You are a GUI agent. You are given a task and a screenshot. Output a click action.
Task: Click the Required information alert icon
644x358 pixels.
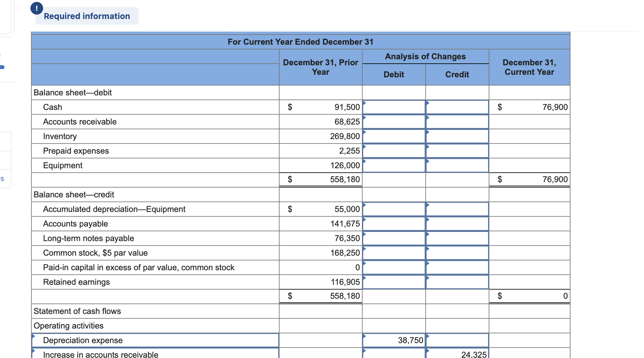pyautogui.click(x=37, y=8)
